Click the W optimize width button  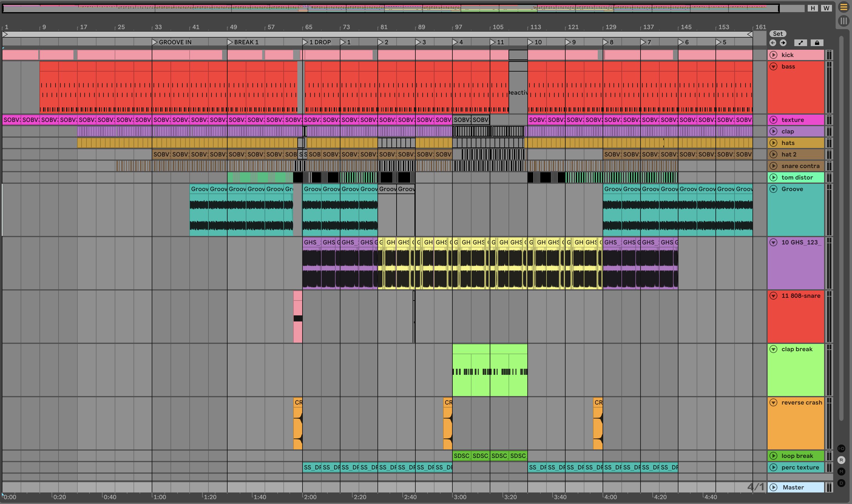pyautogui.click(x=827, y=8)
